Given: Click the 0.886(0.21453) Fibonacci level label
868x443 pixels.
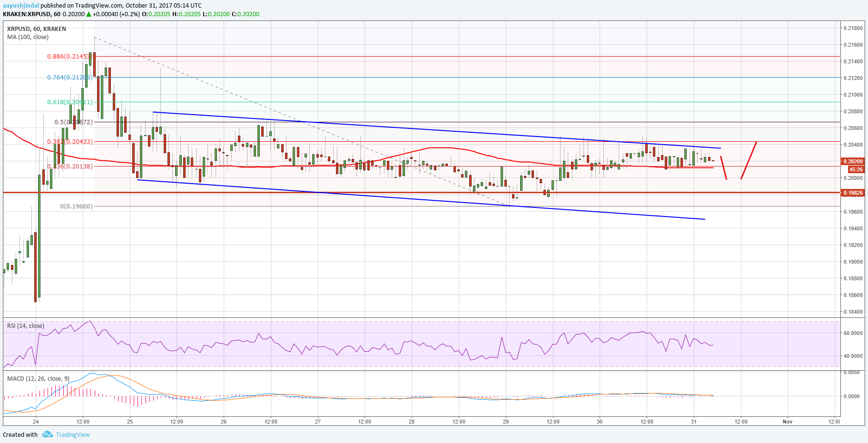Looking at the screenshot, I should [69, 56].
